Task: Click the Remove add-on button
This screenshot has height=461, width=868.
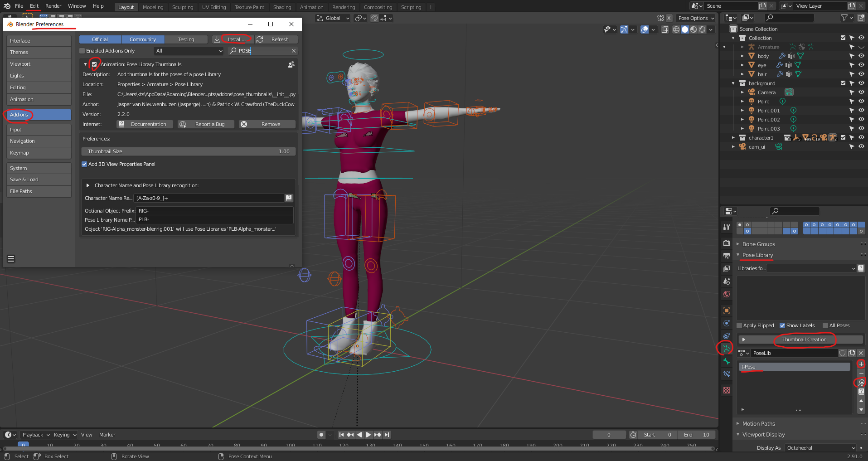Action: click(x=267, y=124)
